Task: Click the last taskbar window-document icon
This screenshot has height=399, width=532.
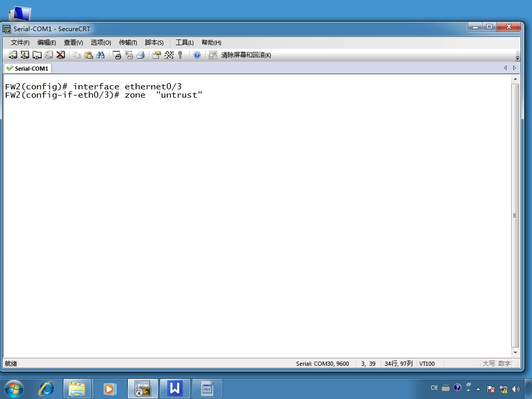Action: click(x=207, y=389)
